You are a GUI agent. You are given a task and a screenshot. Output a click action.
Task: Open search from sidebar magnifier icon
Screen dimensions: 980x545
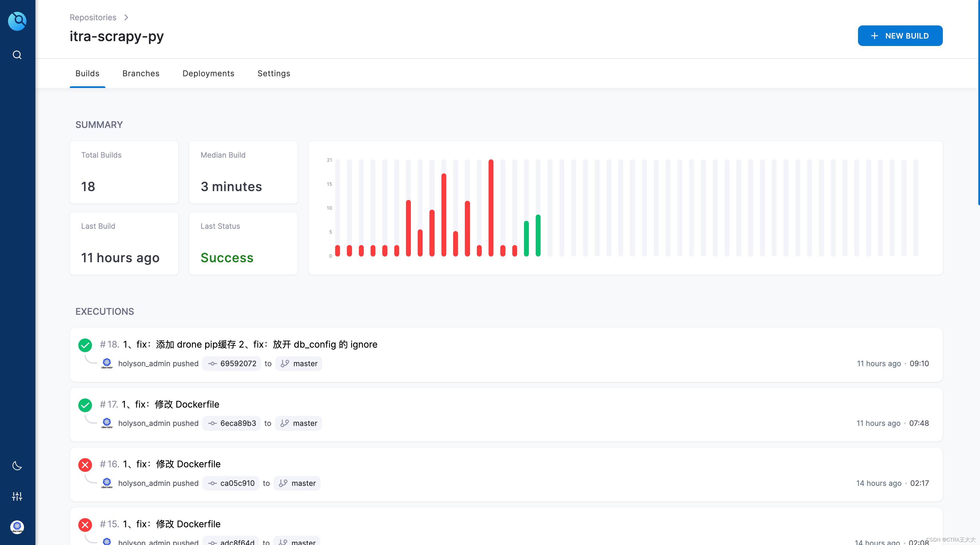17,55
